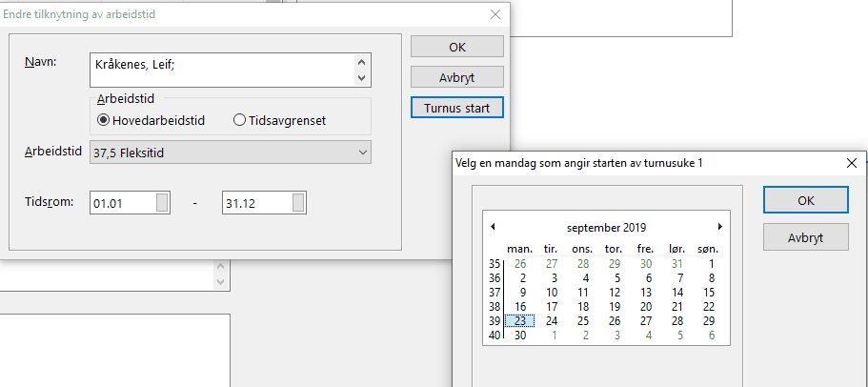Cancel the calendar dialog with Avbryt
The image size is (868, 387).
[805, 236]
